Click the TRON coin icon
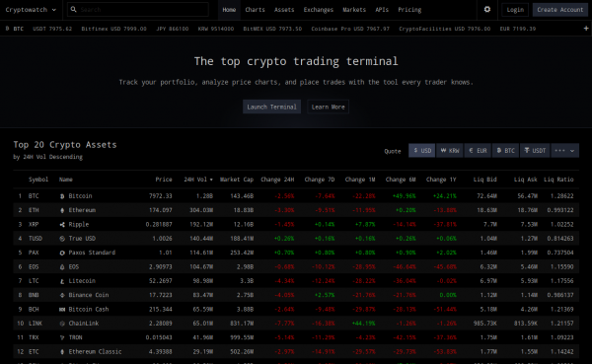This screenshot has height=364, width=592. coord(62,337)
